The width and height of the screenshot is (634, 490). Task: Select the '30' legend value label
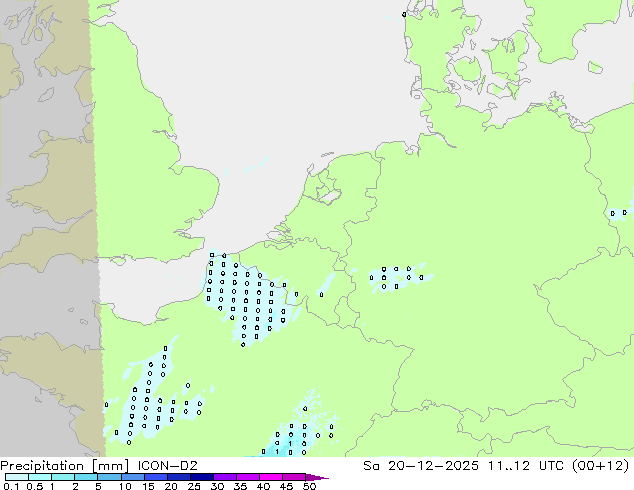coord(217,486)
